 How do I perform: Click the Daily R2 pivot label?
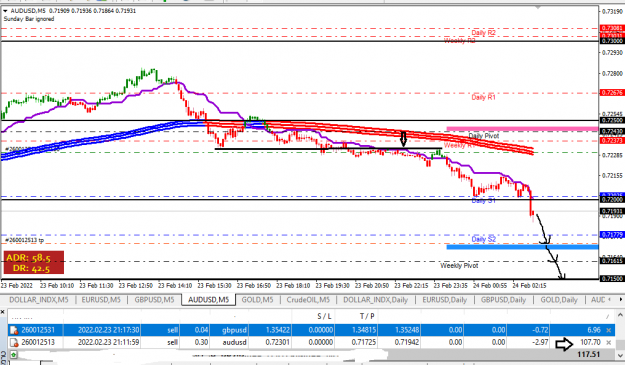(x=483, y=33)
